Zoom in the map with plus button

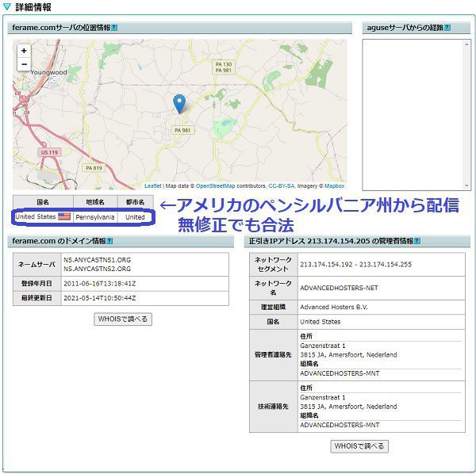point(24,50)
